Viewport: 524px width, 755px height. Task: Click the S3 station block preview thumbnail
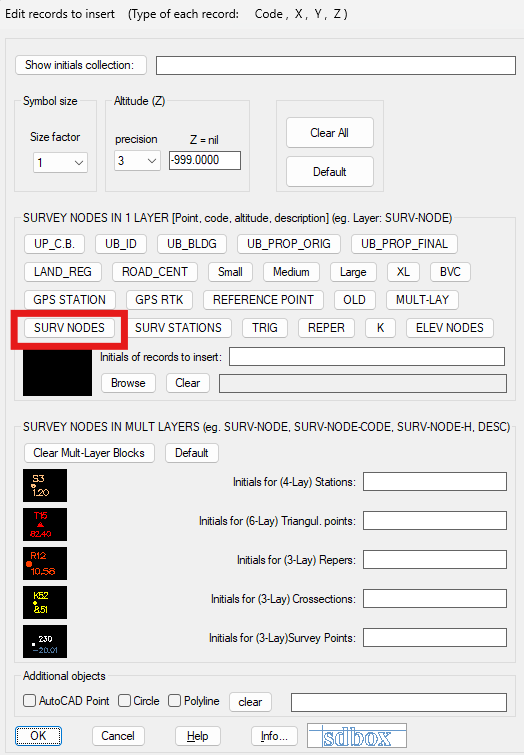tap(45, 485)
